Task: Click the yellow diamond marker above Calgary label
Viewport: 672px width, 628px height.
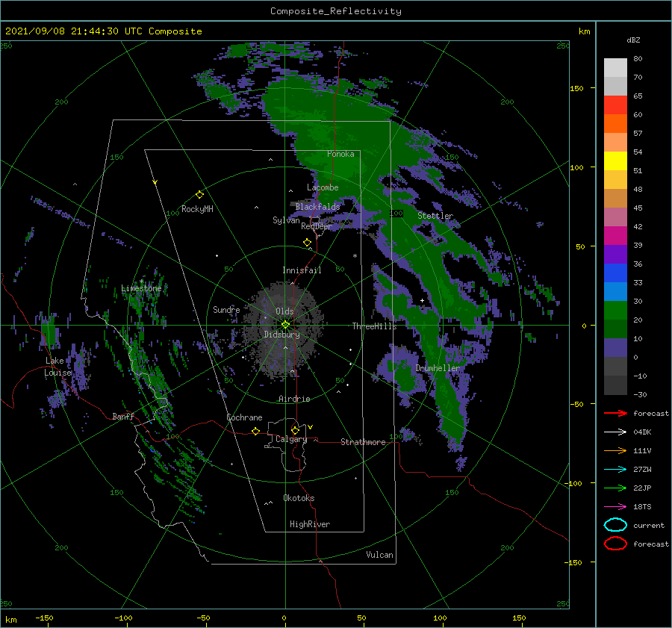Action: click(295, 430)
